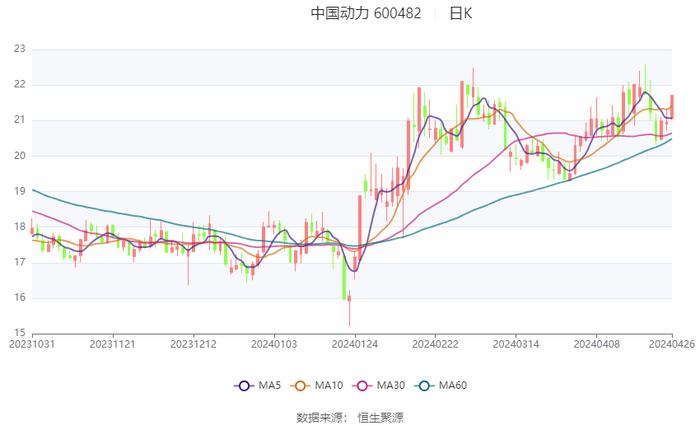Click the x-axis date label 20240124
The image size is (700, 426).
(x=355, y=344)
